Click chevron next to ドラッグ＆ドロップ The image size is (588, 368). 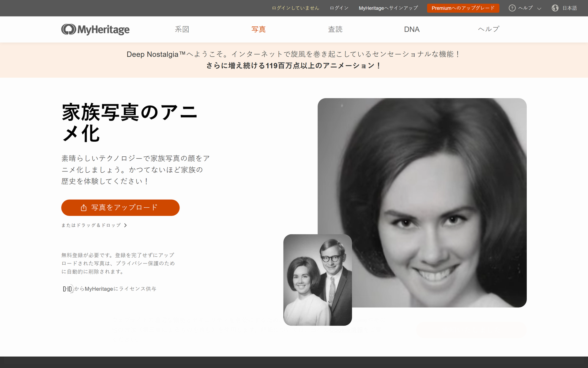point(125,225)
